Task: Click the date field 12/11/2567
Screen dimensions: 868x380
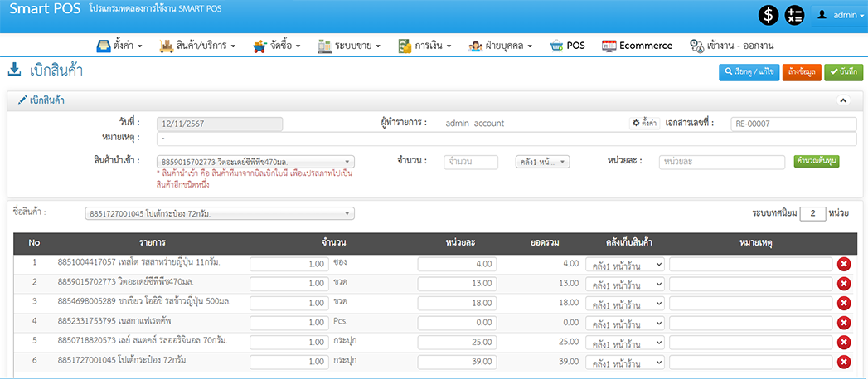Action: click(x=220, y=124)
